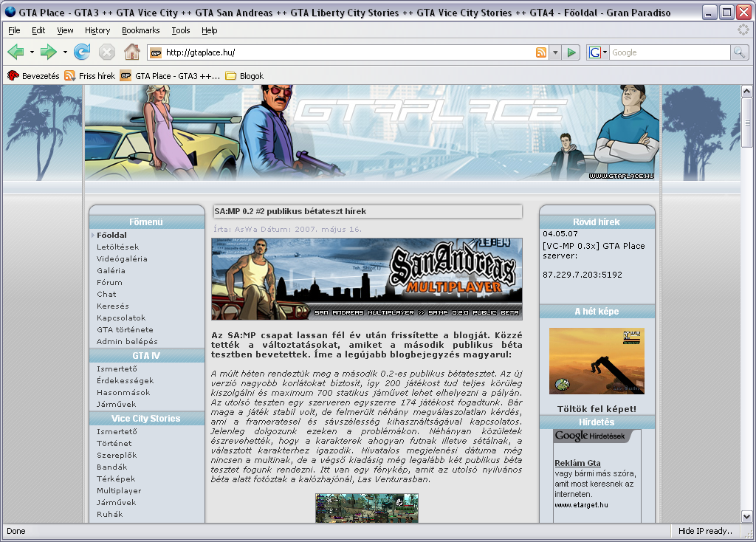The width and height of the screenshot is (756, 542).
Task: Click the green Forward arrow button
Action: 48,52
